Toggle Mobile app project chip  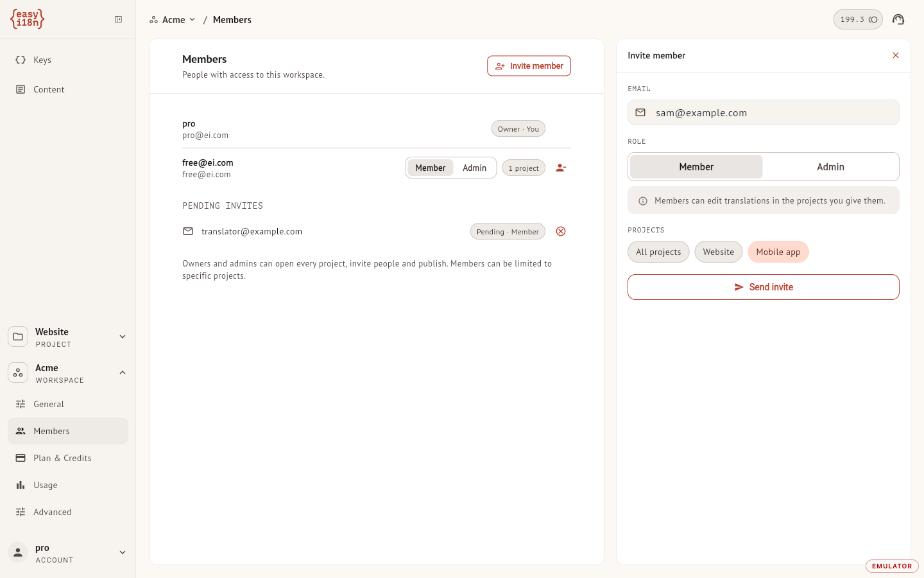click(778, 252)
